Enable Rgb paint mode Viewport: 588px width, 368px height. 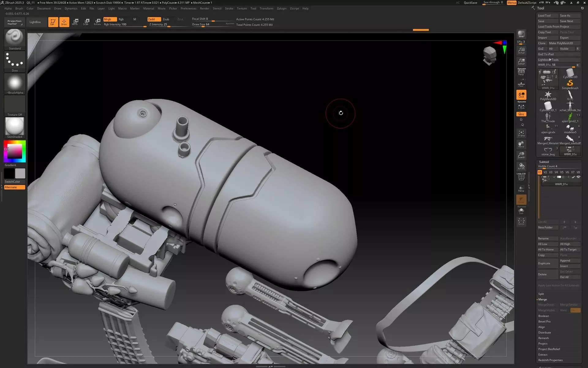121,19
